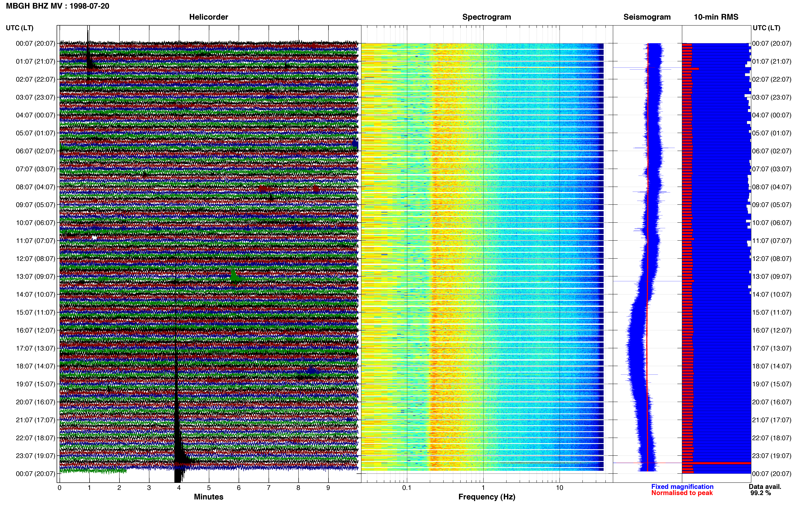Click helicorder-side time label '05:07 (01:07)'

pyautogui.click(x=36, y=133)
